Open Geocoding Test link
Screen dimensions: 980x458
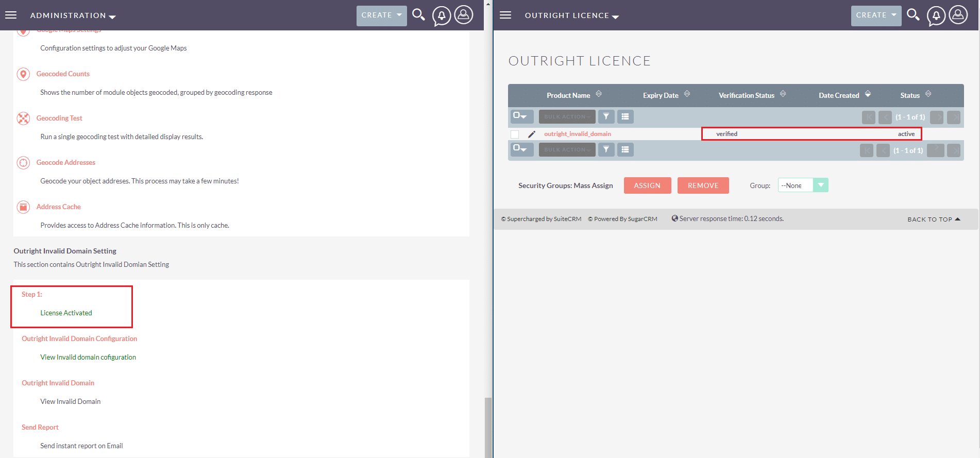(59, 118)
